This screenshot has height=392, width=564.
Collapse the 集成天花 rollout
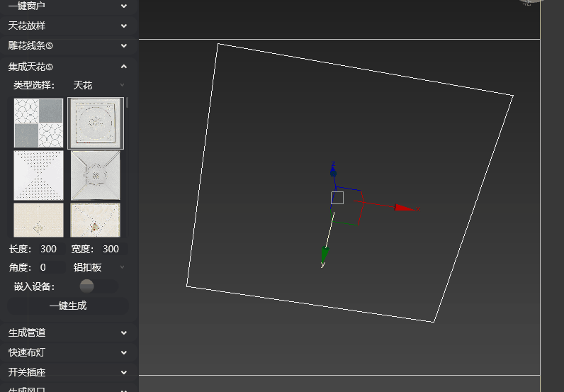click(x=68, y=67)
